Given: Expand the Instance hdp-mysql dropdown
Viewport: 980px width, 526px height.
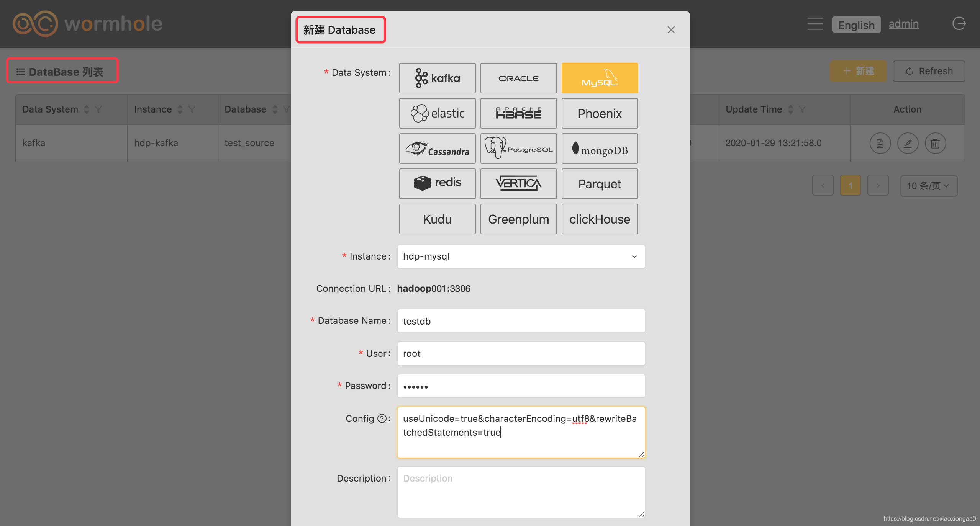Looking at the screenshot, I should (521, 256).
